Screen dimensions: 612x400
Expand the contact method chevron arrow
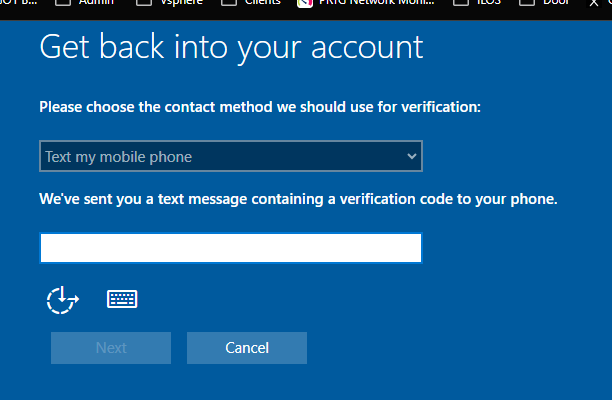411,156
